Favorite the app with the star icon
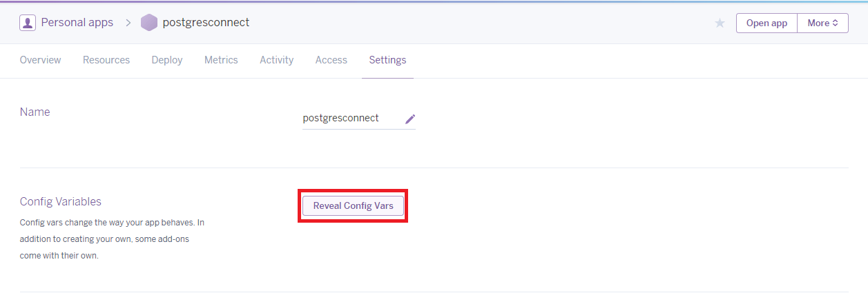The image size is (868, 293). pyautogui.click(x=720, y=23)
